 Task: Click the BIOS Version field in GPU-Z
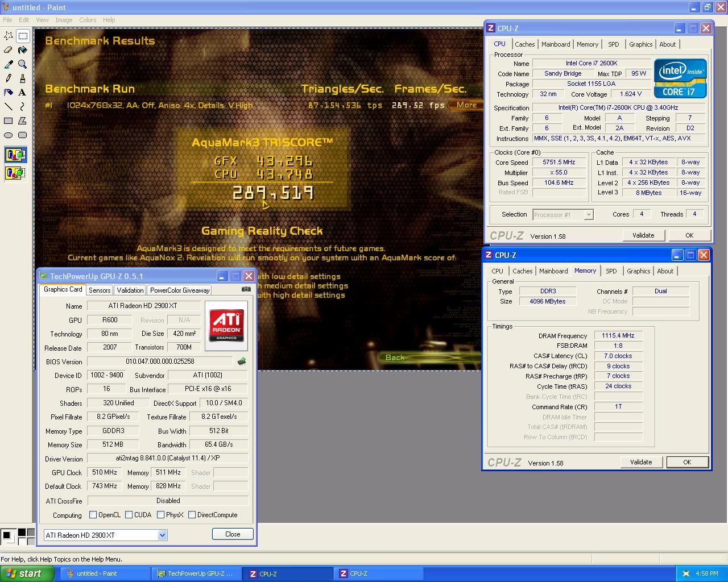(160, 361)
